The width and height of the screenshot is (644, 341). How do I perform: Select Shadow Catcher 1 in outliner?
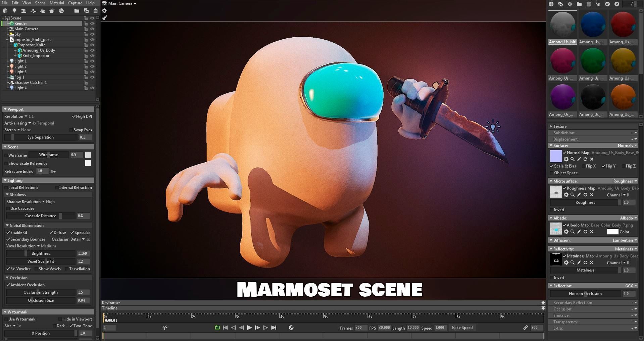31,83
